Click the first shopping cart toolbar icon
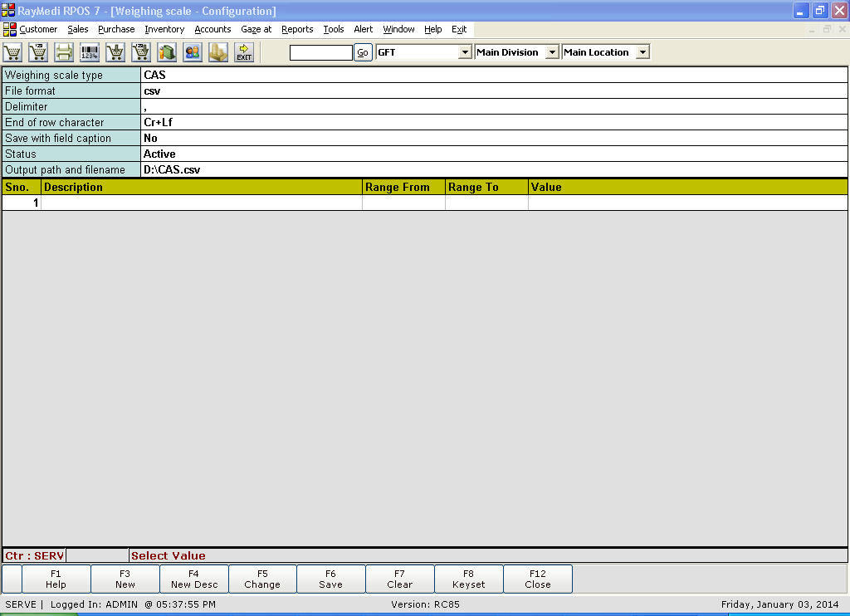 coord(12,52)
